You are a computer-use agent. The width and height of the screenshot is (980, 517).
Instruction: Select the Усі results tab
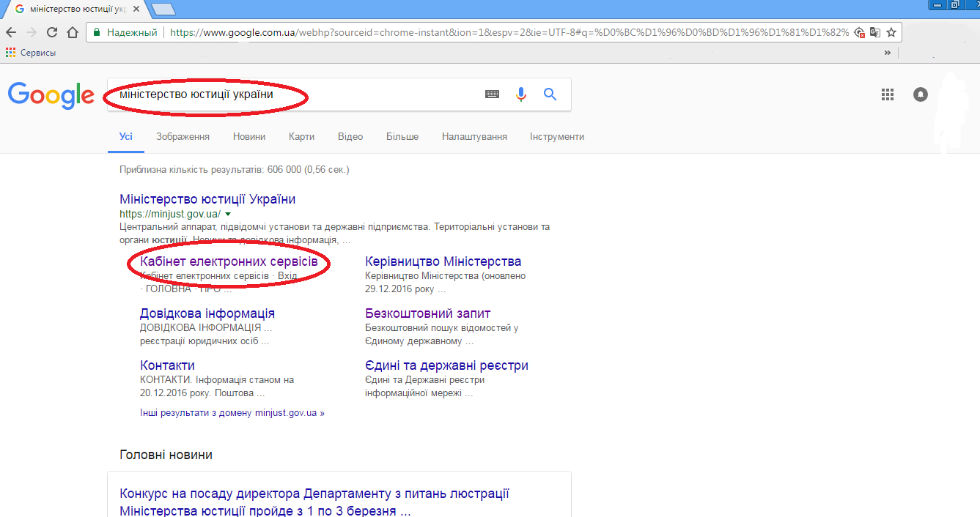click(x=126, y=136)
